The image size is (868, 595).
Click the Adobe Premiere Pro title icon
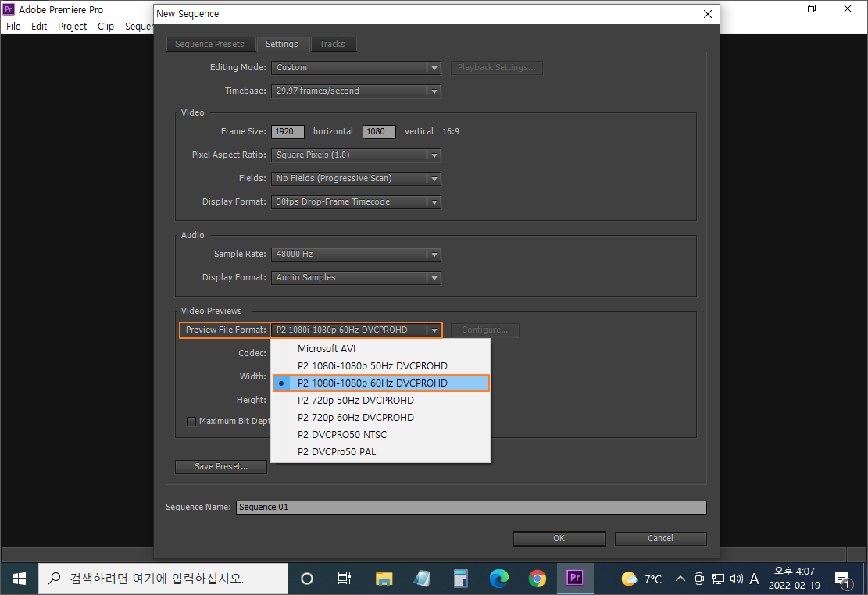coord(9,9)
